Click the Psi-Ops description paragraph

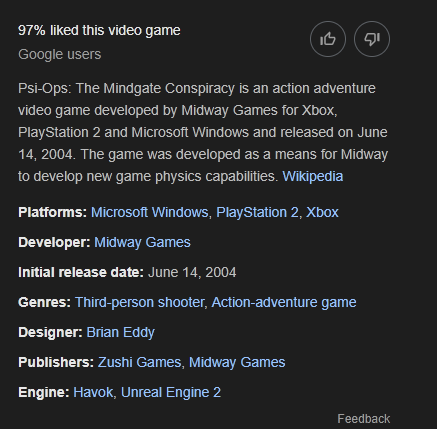click(203, 132)
